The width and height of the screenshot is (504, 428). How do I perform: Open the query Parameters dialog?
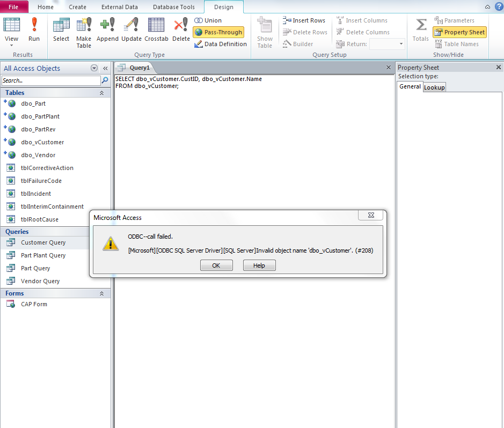click(454, 20)
